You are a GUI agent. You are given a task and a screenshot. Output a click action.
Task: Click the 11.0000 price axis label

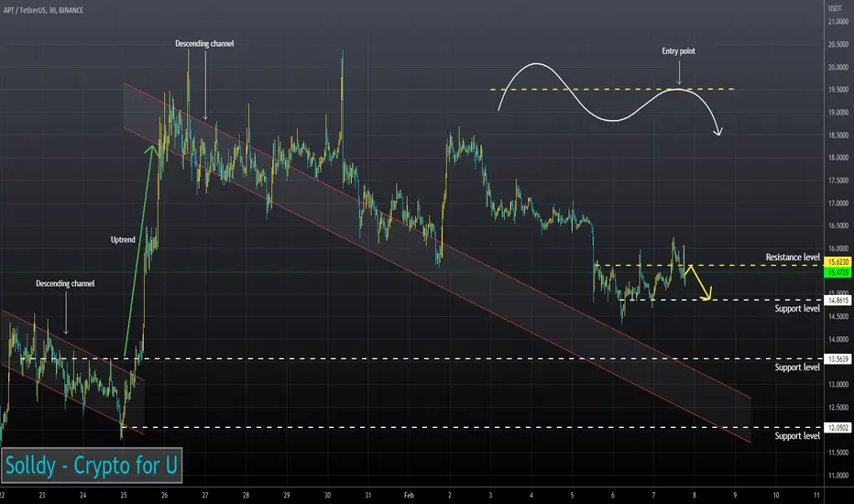point(838,475)
